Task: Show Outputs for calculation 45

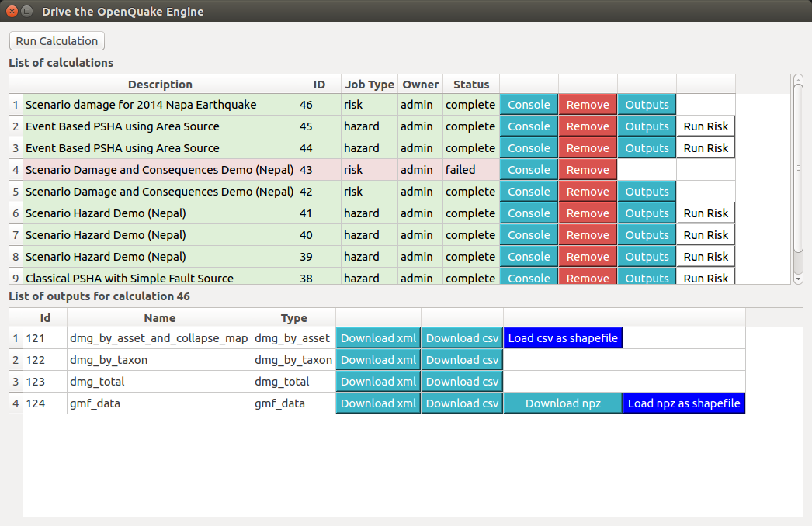Action: tap(647, 126)
